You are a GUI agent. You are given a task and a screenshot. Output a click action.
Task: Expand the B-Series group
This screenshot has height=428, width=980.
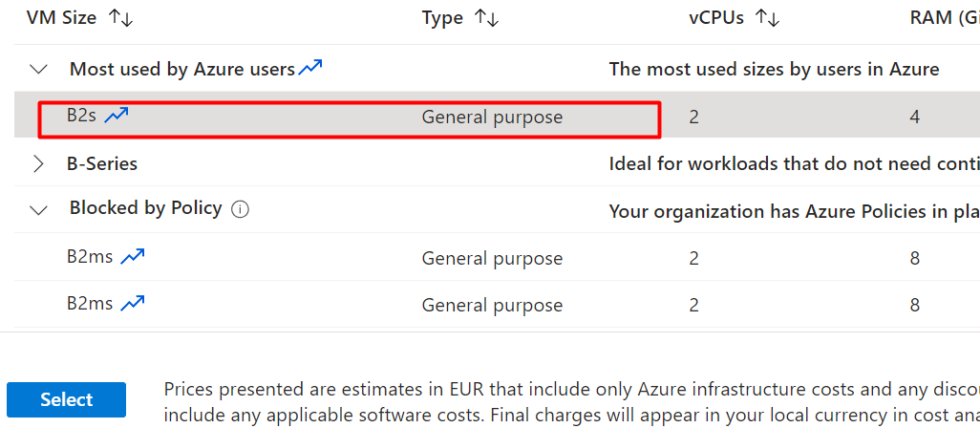(39, 163)
